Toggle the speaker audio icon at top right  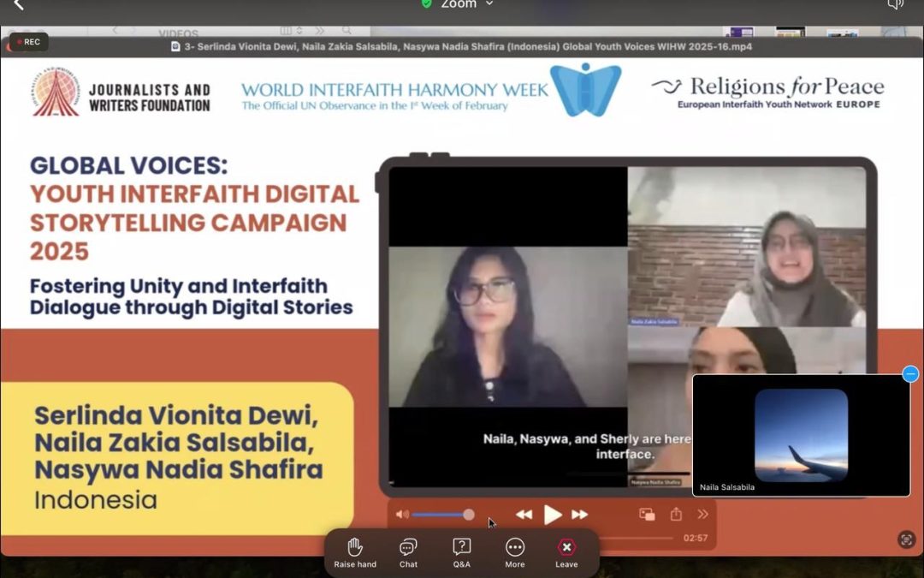point(895,5)
